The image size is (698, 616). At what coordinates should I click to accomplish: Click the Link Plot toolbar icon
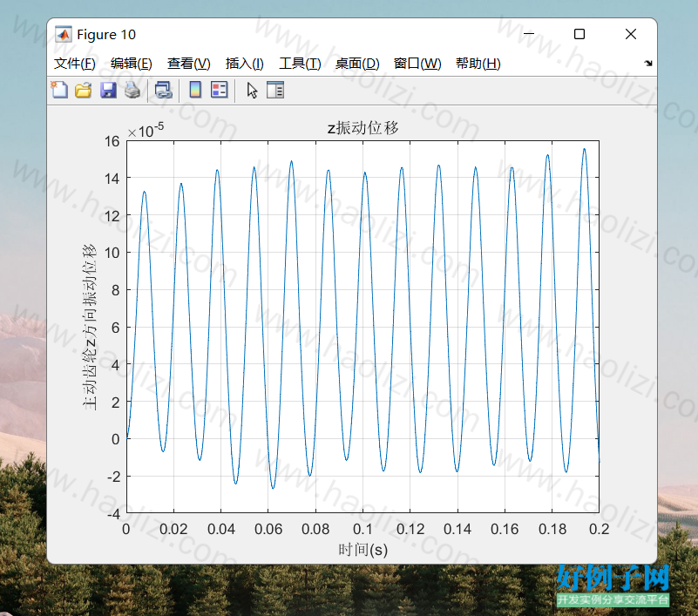163,90
